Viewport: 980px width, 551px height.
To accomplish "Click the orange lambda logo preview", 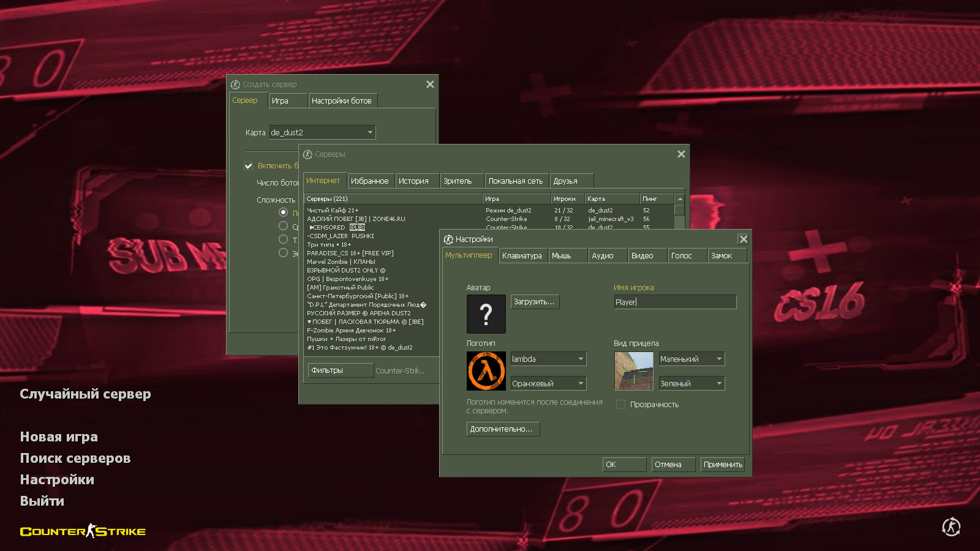I will click(x=486, y=371).
